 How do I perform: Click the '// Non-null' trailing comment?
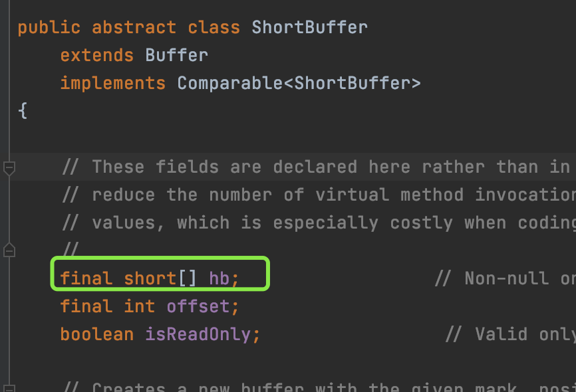pyautogui.click(x=505, y=278)
